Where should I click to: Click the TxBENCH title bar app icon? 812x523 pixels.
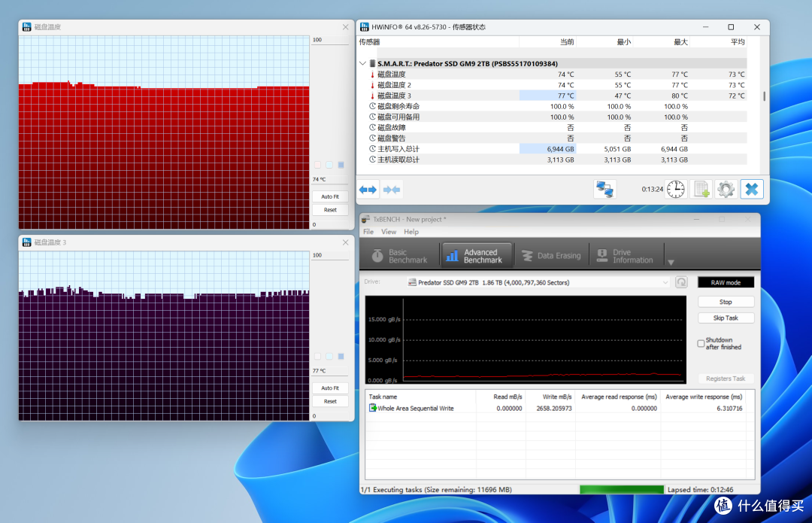[x=365, y=219]
